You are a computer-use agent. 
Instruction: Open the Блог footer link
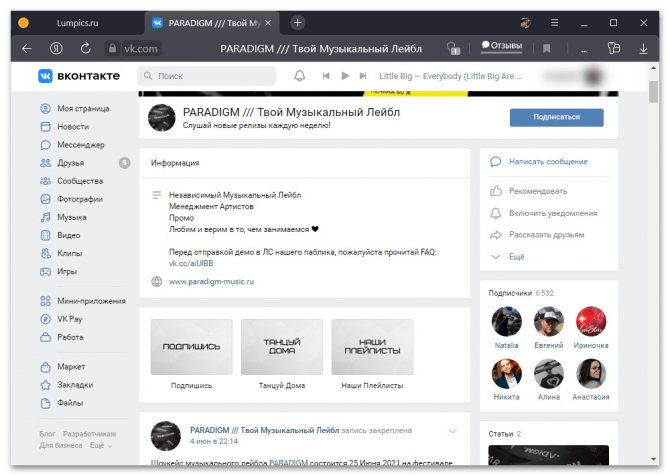(47, 434)
